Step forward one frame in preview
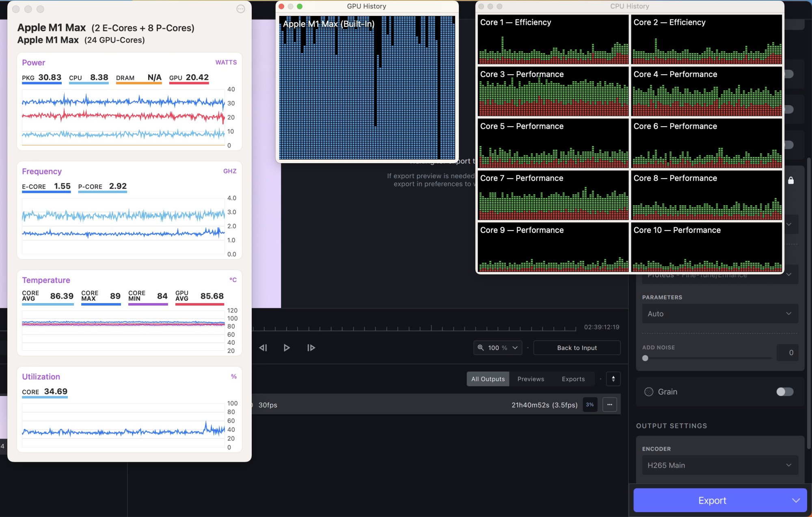 [x=311, y=348]
